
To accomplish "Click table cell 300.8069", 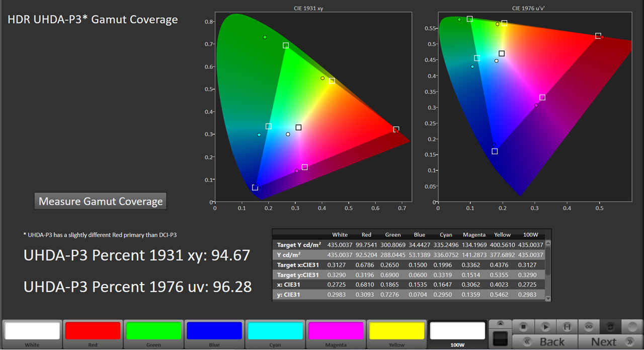I will [x=393, y=245].
